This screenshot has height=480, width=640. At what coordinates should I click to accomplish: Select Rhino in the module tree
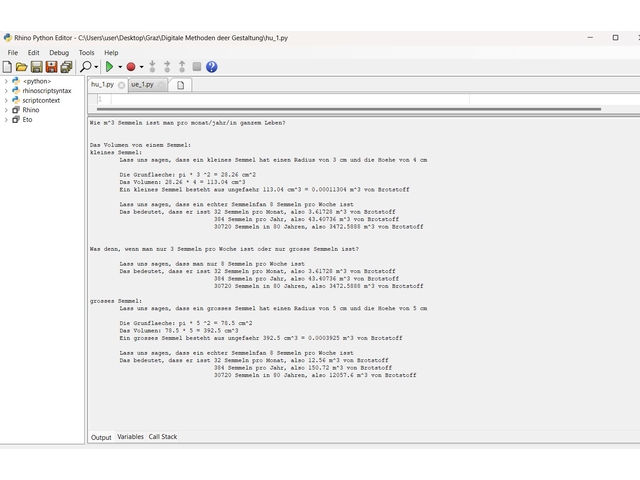click(31, 110)
